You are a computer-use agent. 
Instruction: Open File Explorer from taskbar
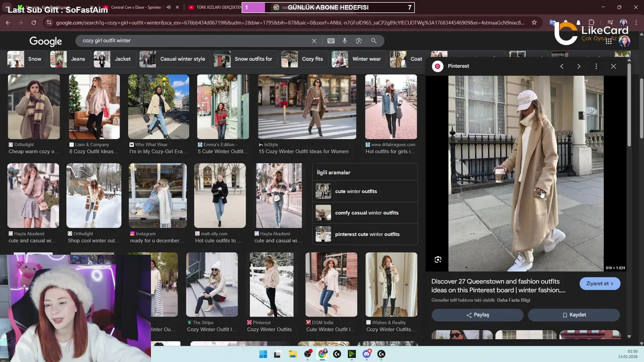coord(292,354)
